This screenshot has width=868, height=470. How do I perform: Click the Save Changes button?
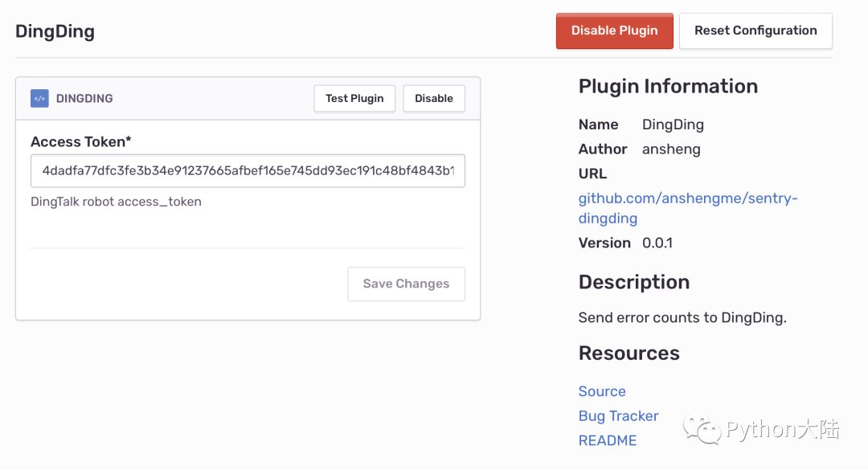click(406, 284)
